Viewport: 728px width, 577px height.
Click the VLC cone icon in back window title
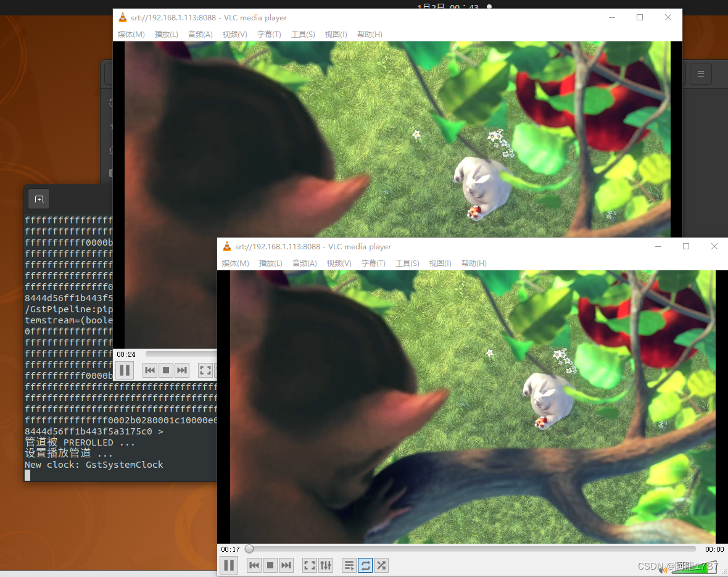coord(123,17)
